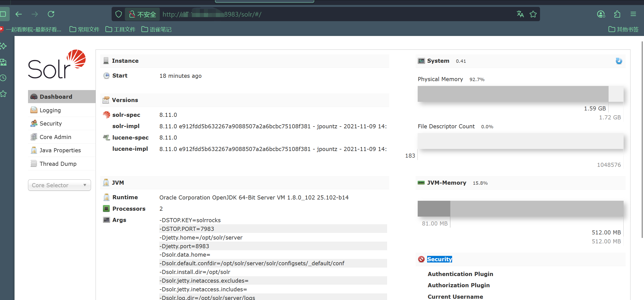Screen dimensions: 644x300
Task: Open the Thread Dump menu item
Action: [x=62, y=164]
